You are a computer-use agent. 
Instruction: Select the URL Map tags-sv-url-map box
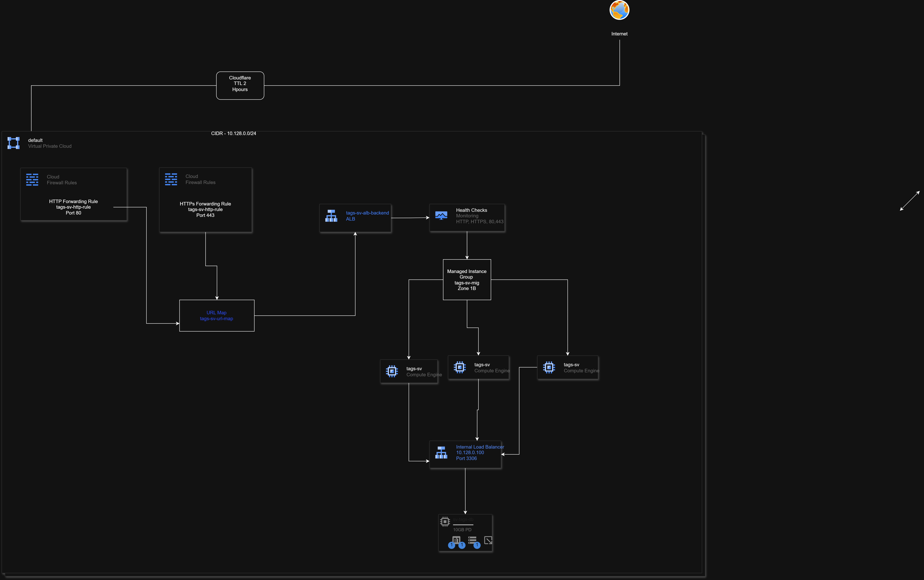coord(217,316)
